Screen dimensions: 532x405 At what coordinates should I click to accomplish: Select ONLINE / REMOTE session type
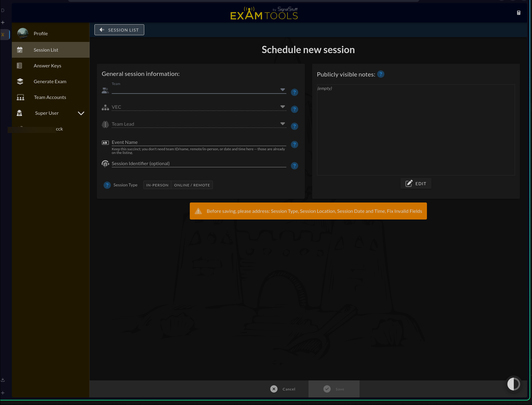point(192,185)
